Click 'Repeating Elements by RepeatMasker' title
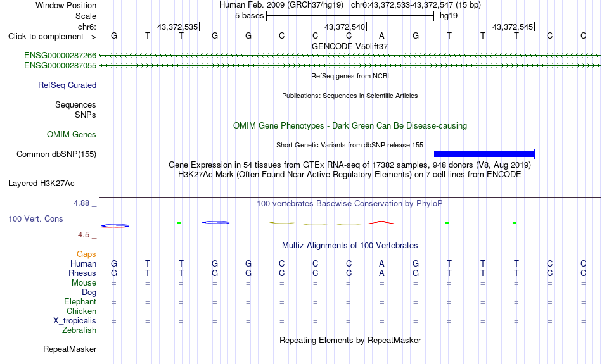Image resolution: width=602 pixels, height=364 pixels. coord(350,341)
